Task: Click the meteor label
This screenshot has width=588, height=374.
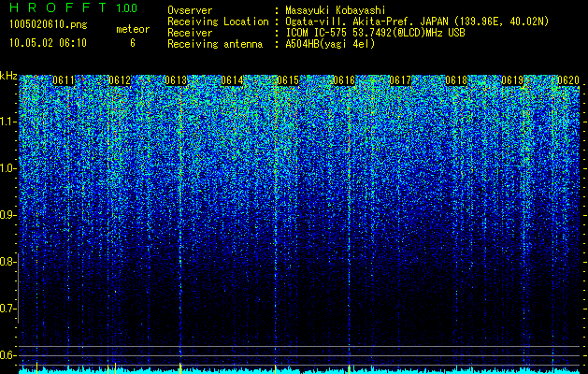Action: coord(133,29)
